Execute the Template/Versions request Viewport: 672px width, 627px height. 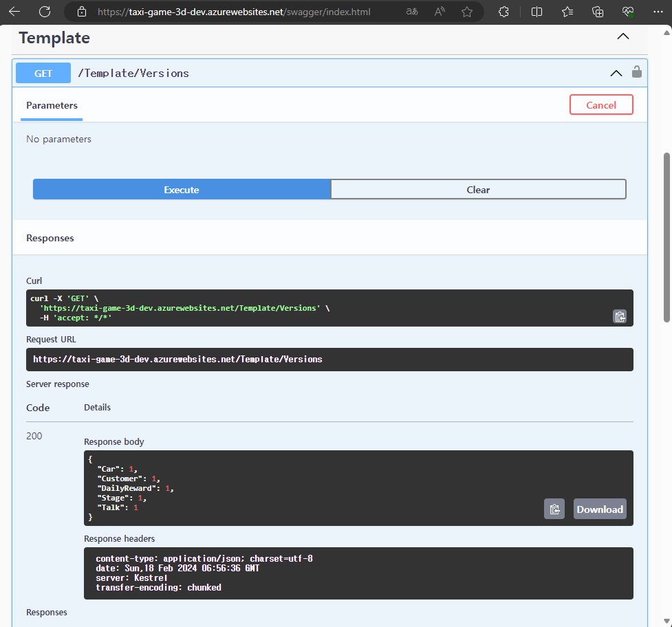182,189
